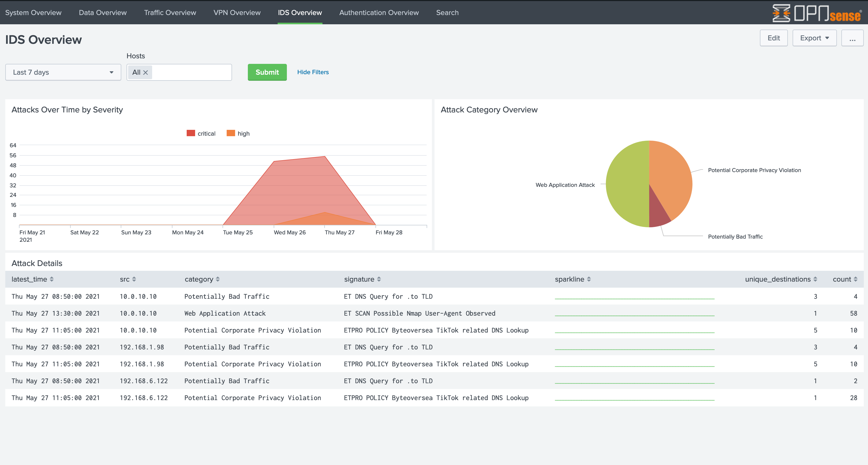868x465 pixels.
Task: Open the System Overview tab
Action: [x=33, y=12]
